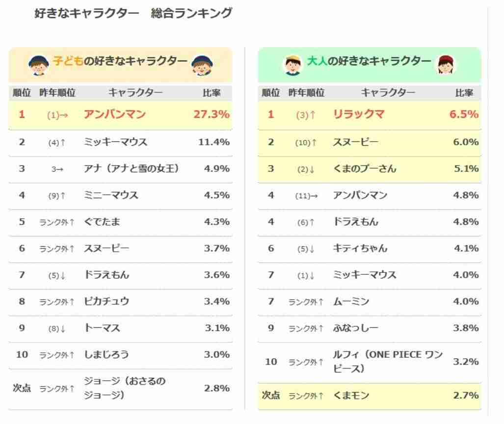504x424 pixels.
Task: Click the boy icon left of 子どもの好きなキャラクター
Action: [39, 65]
